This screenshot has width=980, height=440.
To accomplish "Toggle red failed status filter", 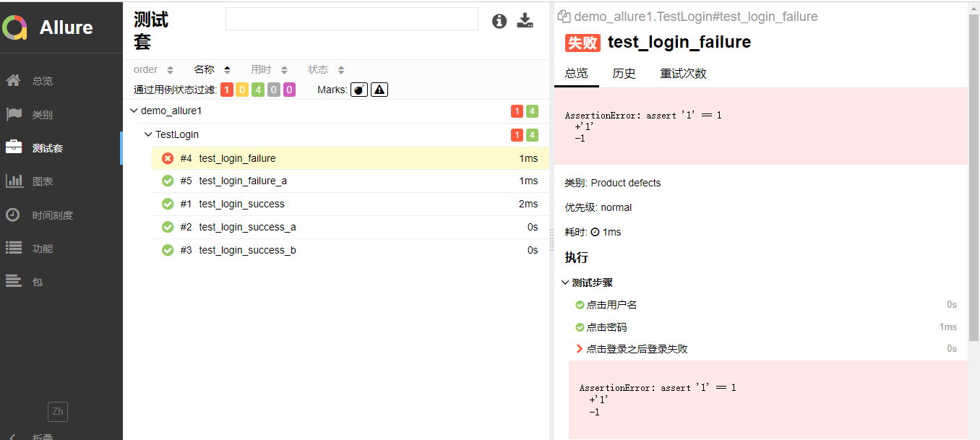I will [227, 90].
